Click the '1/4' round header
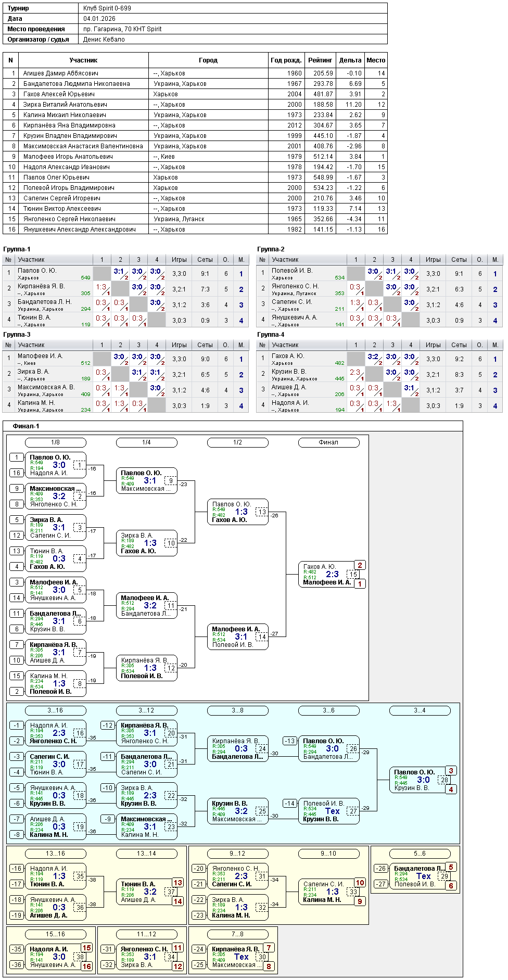Viewport: 508px width, 980px height. (x=146, y=442)
